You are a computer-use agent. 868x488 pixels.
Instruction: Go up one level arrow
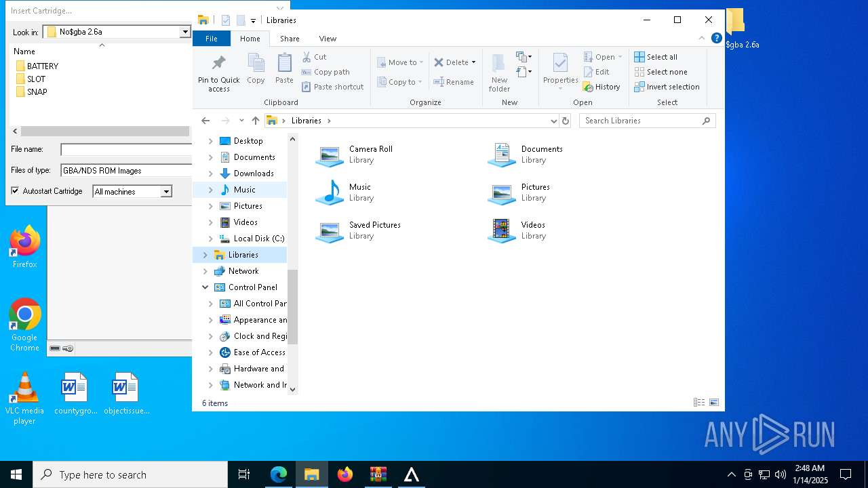(256, 121)
